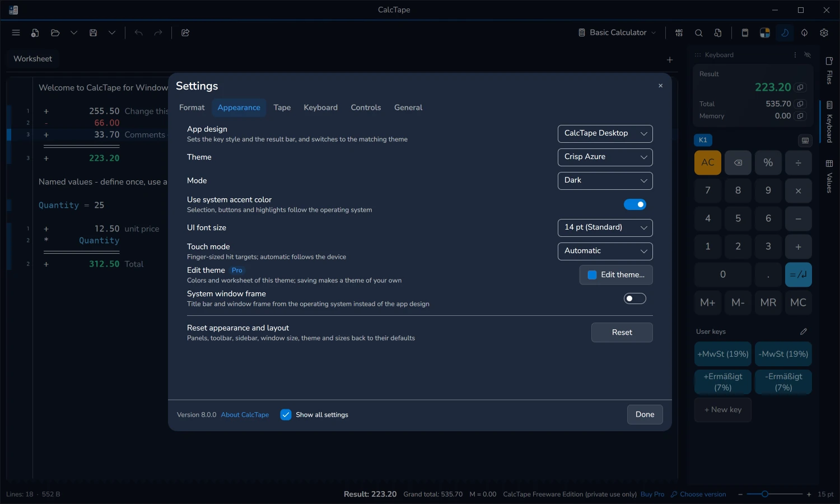Click the Reset appearance button
Viewport: 840px width, 504px height.
tap(622, 333)
